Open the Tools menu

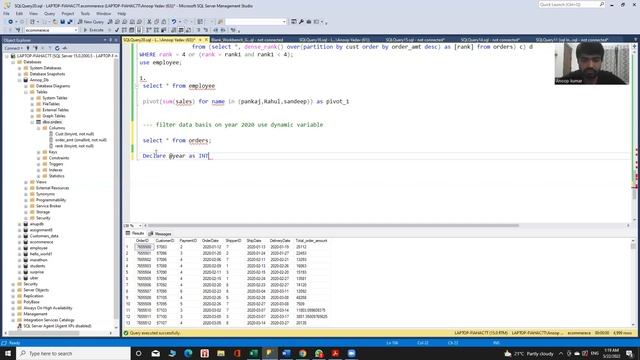[x=85, y=13]
